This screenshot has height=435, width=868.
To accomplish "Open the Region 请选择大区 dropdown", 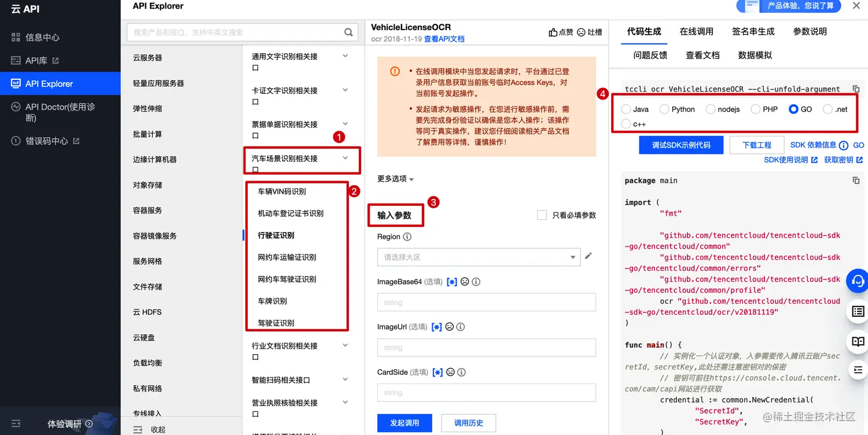I will tap(479, 257).
